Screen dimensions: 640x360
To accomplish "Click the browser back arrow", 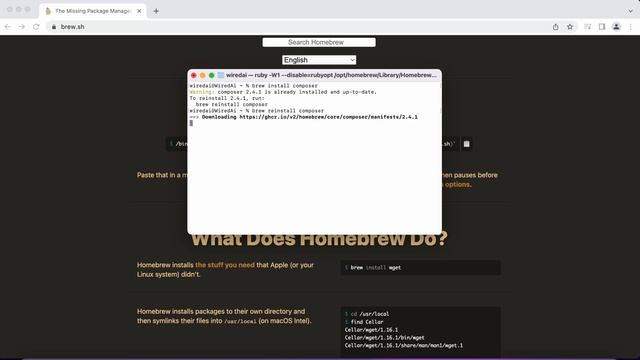I will pyautogui.click(x=8, y=27).
